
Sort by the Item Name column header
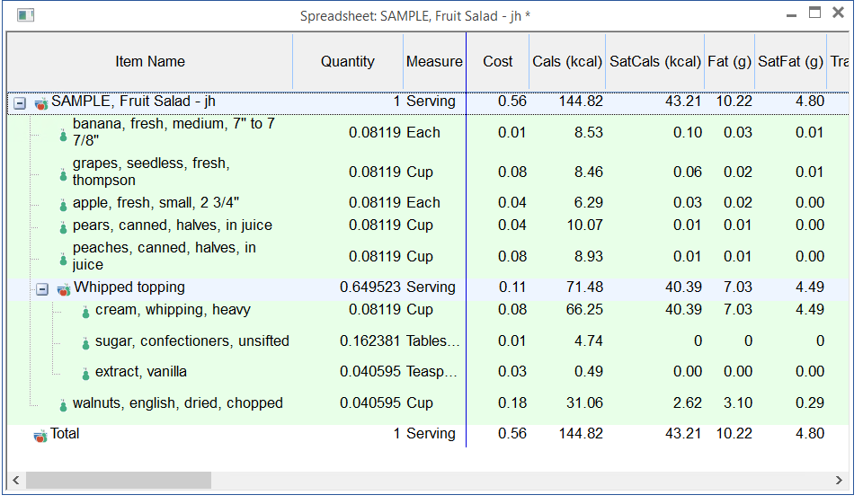coord(150,62)
